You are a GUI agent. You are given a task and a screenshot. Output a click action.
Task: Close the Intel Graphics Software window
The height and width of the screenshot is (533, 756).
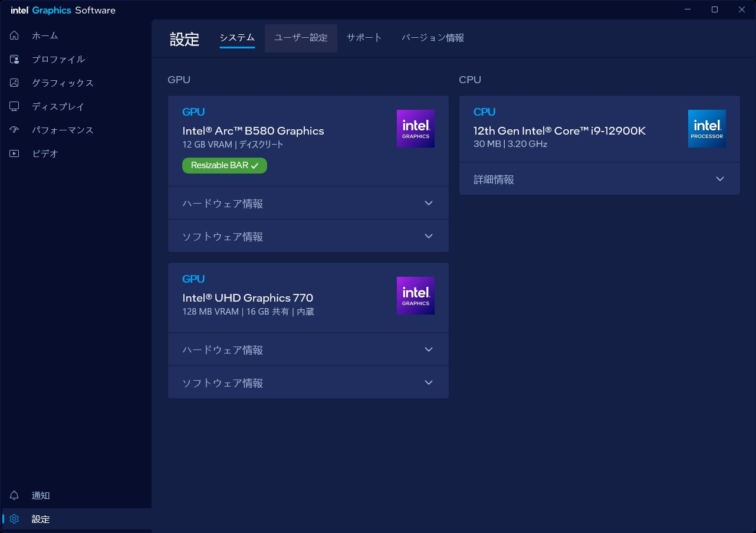(742, 9)
